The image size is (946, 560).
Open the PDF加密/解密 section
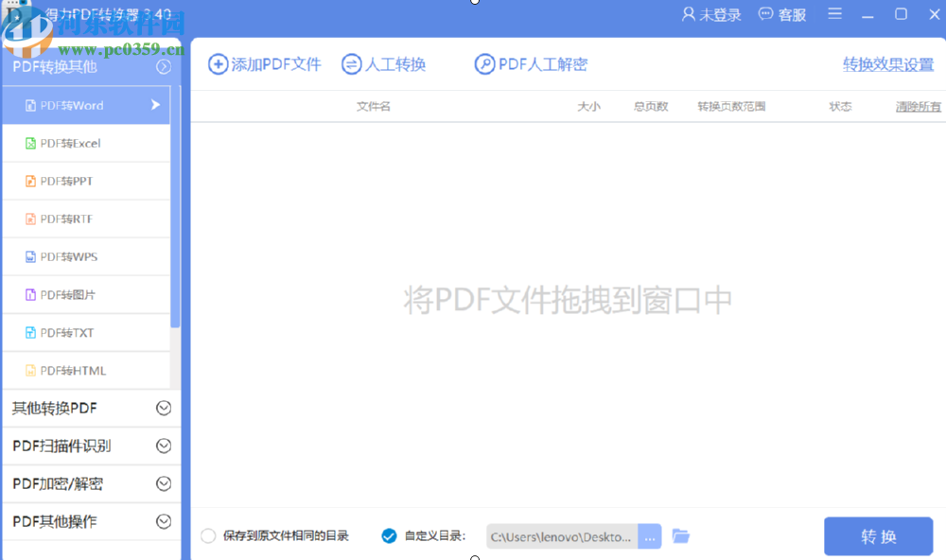92,483
